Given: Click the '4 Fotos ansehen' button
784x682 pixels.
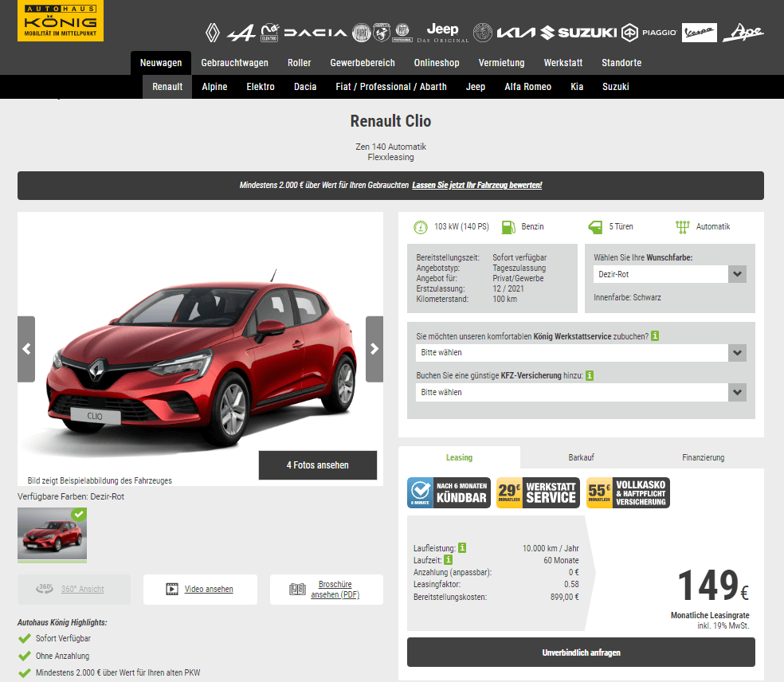Looking at the screenshot, I should 317,465.
